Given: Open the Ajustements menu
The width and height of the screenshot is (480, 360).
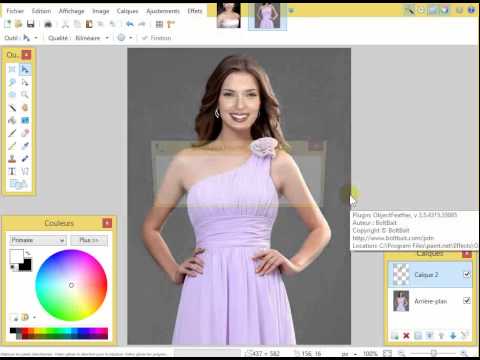Looking at the screenshot, I should coord(163,11).
